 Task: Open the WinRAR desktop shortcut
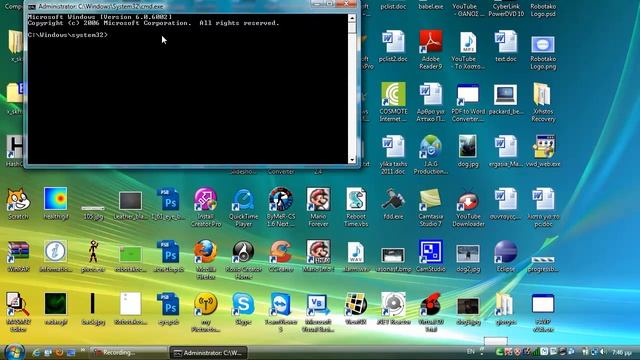point(18,256)
